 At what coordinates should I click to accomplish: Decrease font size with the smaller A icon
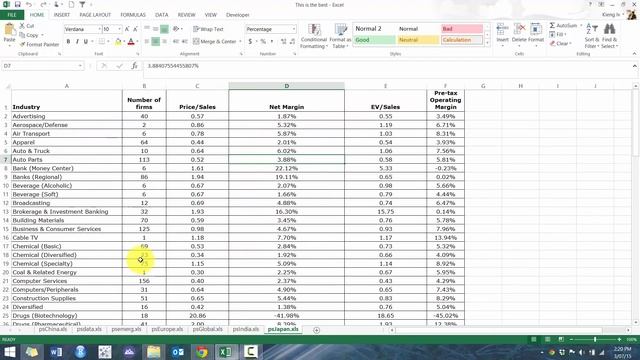point(136,29)
